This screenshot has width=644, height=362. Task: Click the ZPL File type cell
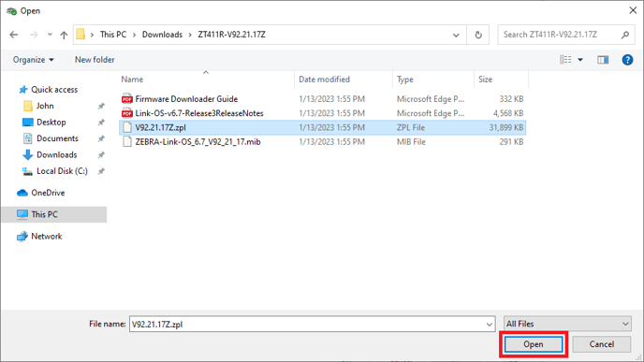411,127
